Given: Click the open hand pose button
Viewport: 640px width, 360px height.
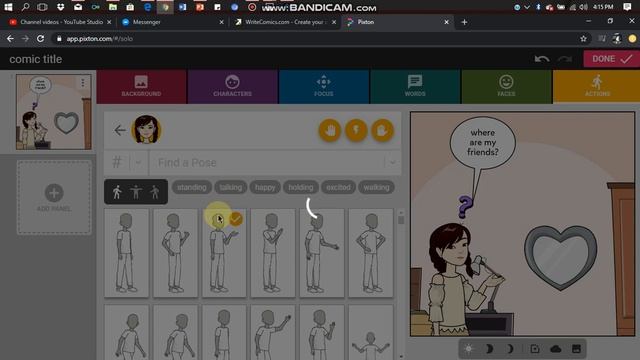Looking at the screenshot, I should click(330, 130).
